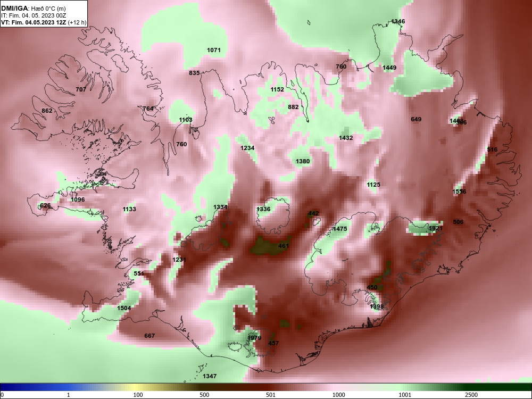The image size is (532, 399).
Task: Click the legend scale label 2500
Action: tap(471, 395)
